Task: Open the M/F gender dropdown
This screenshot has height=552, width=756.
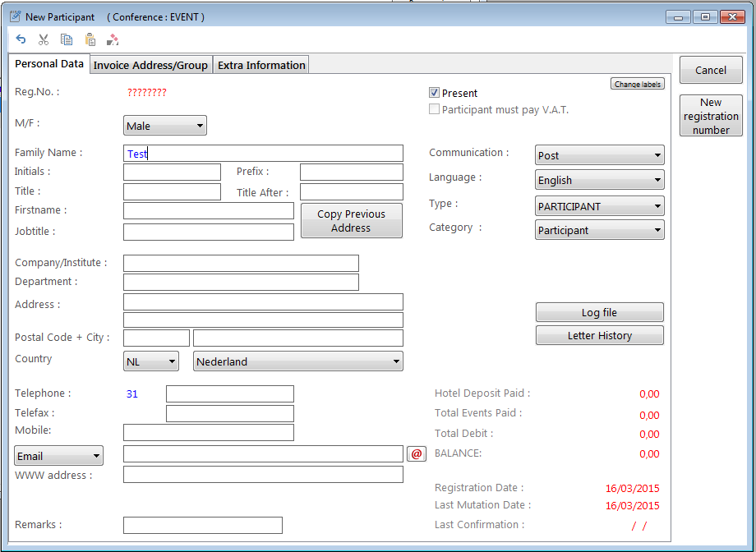Action: coord(164,126)
